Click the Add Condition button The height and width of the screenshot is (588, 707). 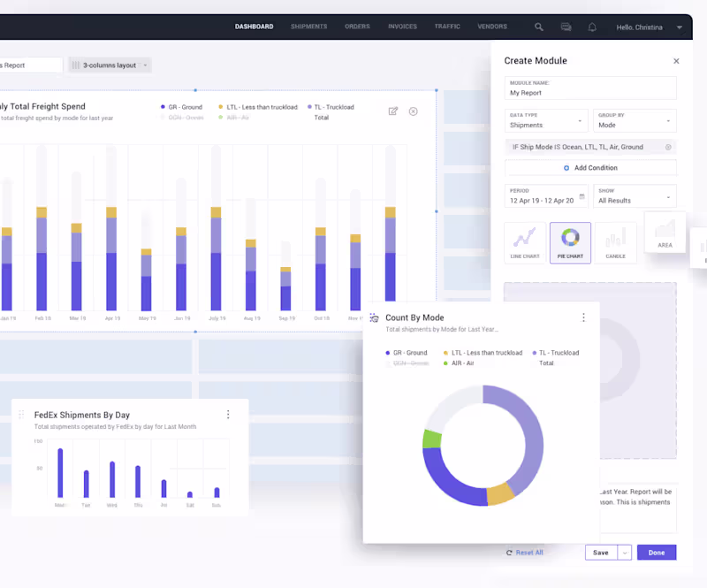click(590, 167)
